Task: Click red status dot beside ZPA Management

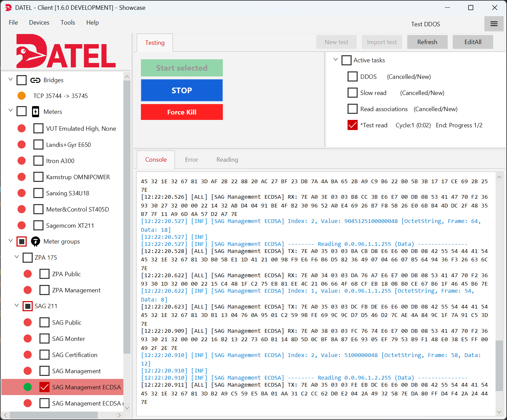Action: 28,290
